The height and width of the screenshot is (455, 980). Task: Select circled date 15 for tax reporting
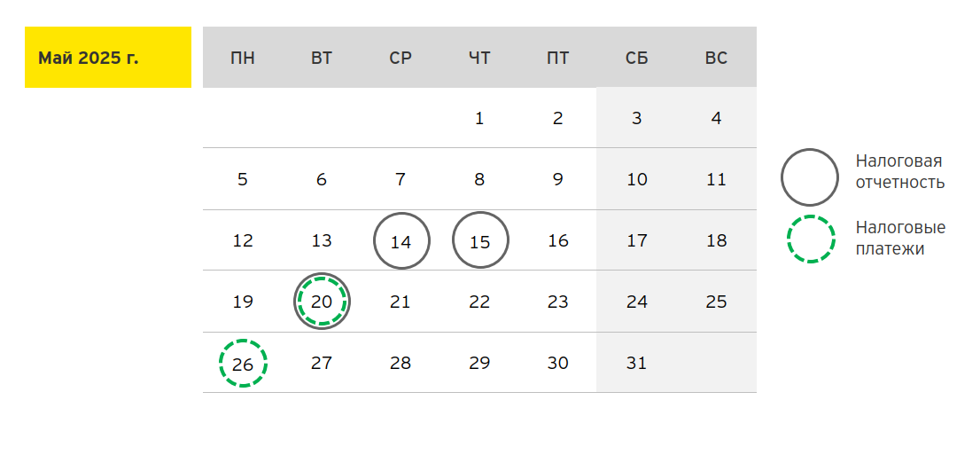[x=480, y=240]
